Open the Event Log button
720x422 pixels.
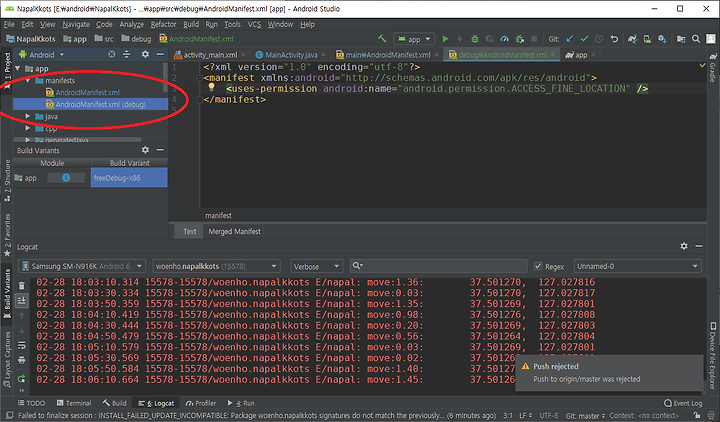pos(683,403)
